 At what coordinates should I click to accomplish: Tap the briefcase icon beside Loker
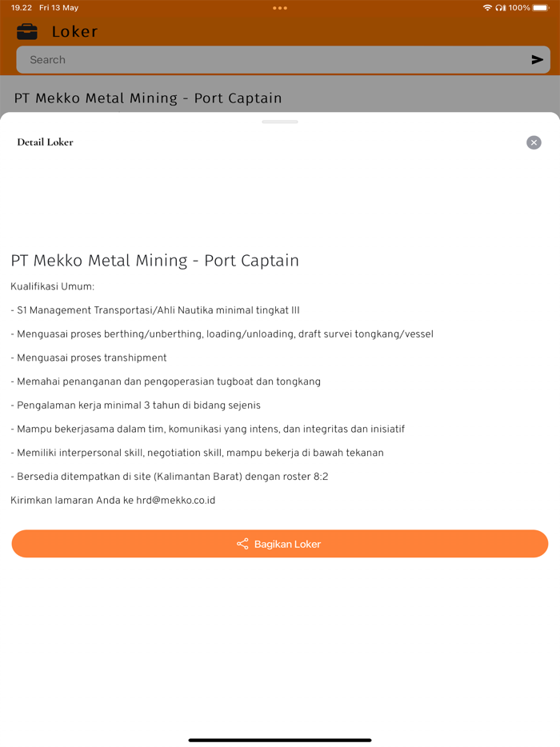27,32
